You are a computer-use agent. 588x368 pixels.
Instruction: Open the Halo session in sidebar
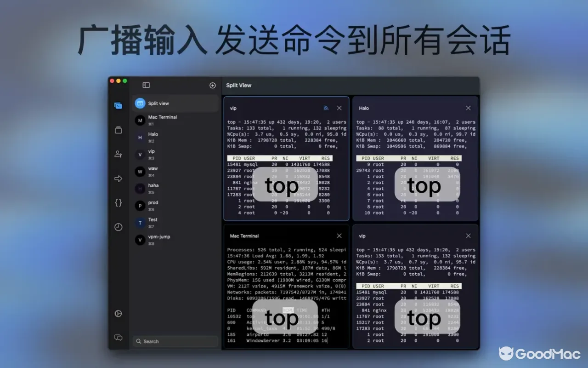tap(175, 137)
